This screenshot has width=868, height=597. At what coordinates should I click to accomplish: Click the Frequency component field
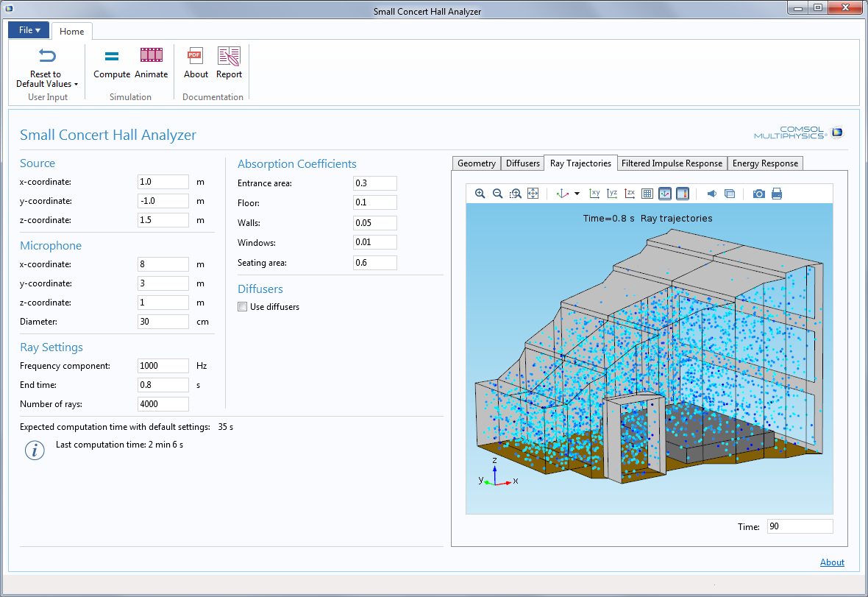pyautogui.click(x=163, y=366)
